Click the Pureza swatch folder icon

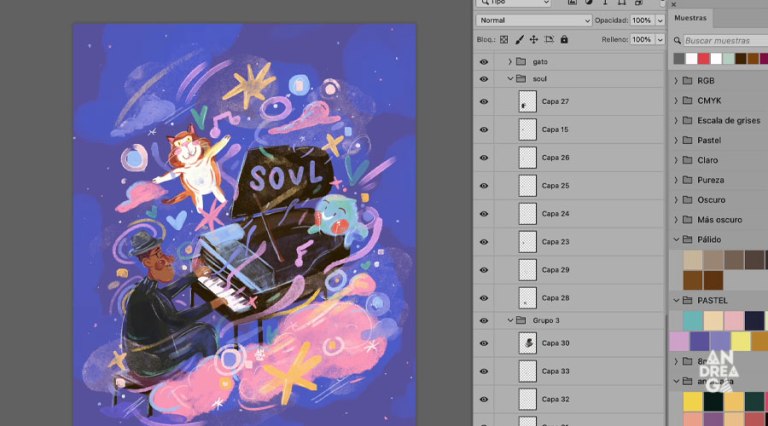point(688,180)
